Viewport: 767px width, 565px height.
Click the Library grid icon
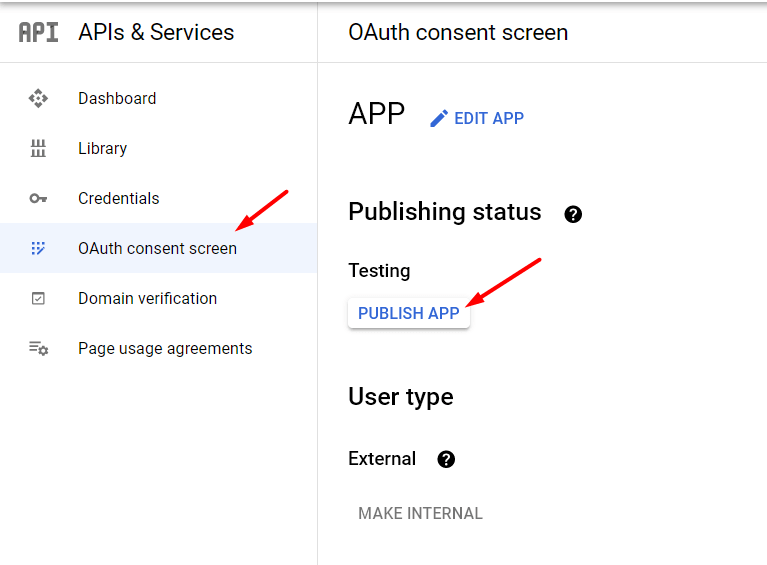[x=38, y=148]
